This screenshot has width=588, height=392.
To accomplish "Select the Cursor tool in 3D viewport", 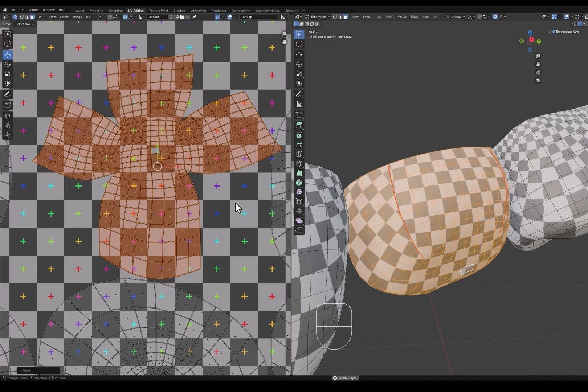I will tap(299, 44).
